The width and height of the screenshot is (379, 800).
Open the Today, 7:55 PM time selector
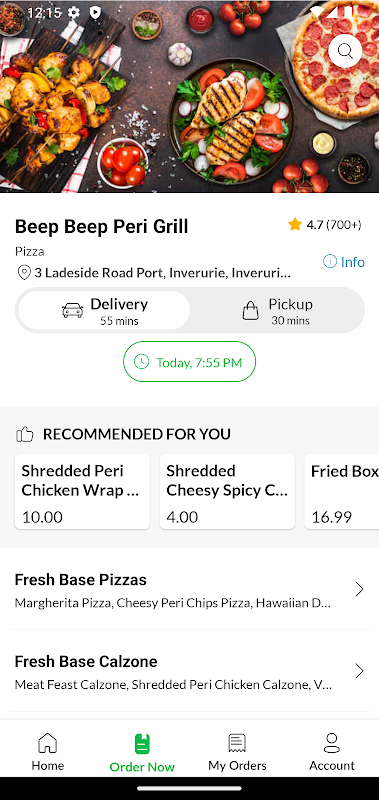pyautogui.click(x=189, y=362)
